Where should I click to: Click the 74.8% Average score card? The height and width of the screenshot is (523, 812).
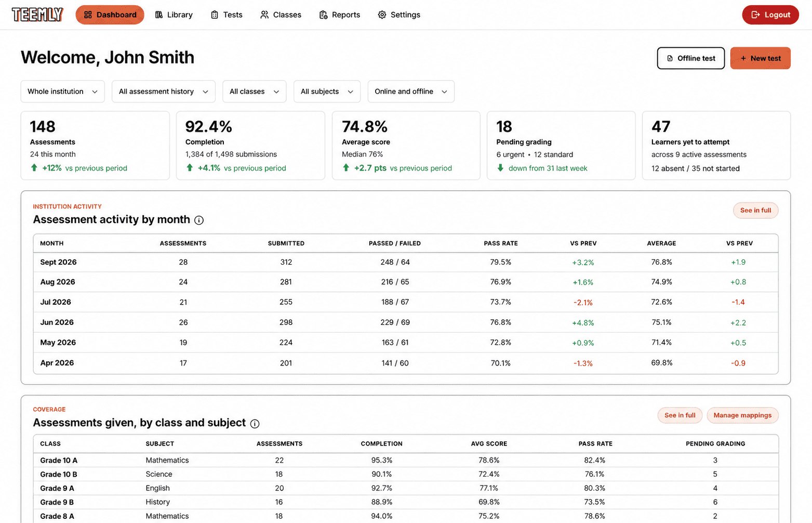pyautogui.click(x=406, y=146)
